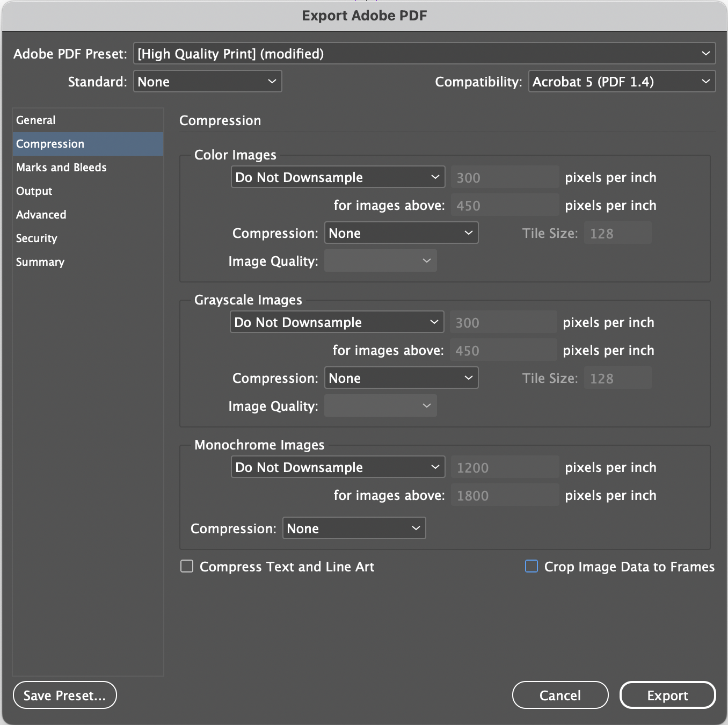Open Grayscale Images Compression dropdown
Screen dimensions: 728x725
point(401,378)
